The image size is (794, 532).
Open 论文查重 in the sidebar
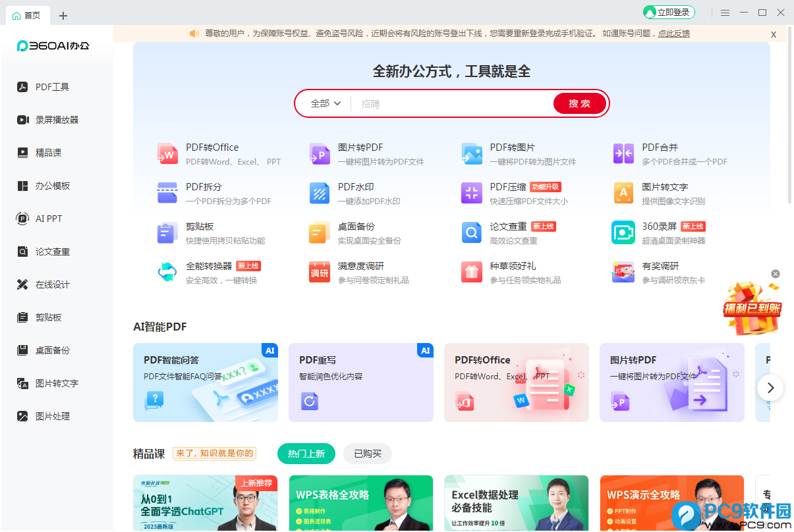(43, 252)
